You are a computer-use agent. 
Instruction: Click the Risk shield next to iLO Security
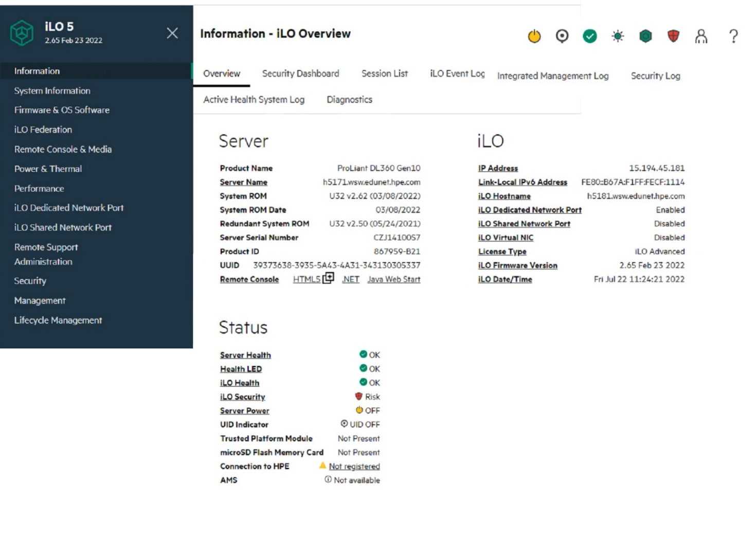358,396
